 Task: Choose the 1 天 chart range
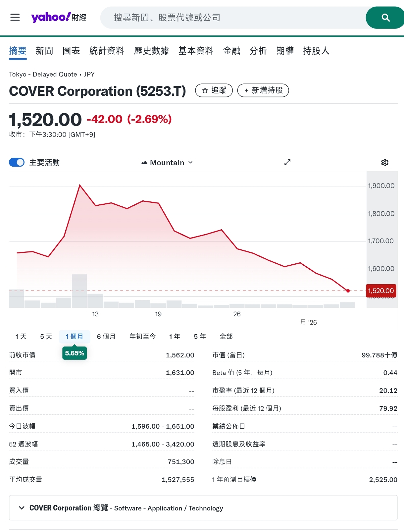pos(21,337)
